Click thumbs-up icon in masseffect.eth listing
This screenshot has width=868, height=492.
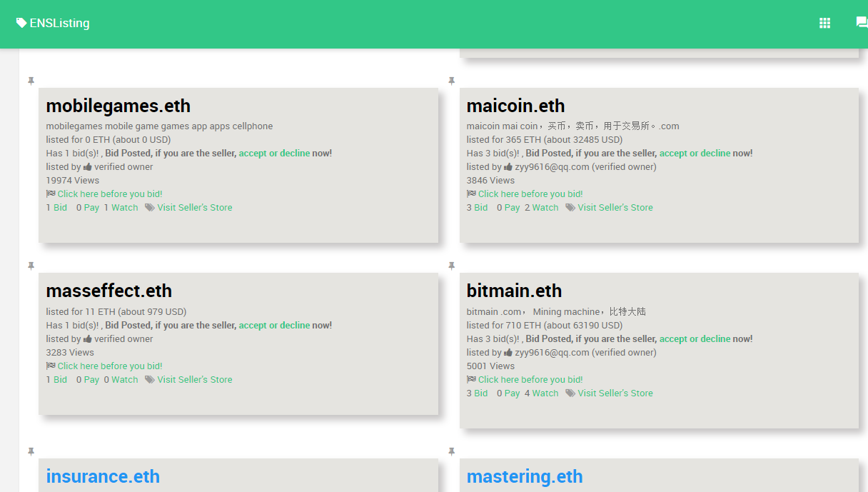tap(88, 338)
